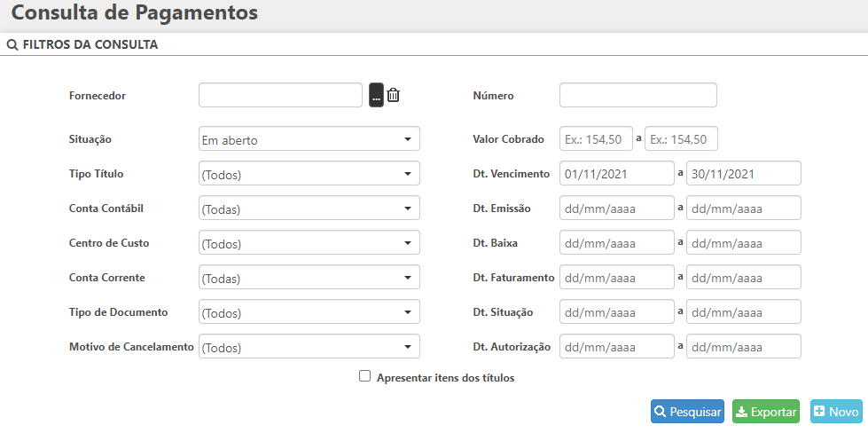Click the Dt. Vencimento end date field

click(x=743, y=174)
